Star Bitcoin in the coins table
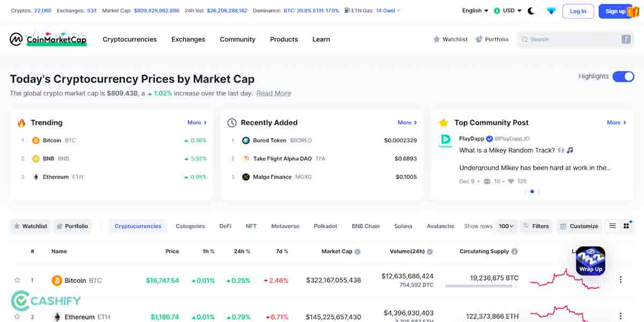The height and width of the screenshot is (322, 644). (18, 280)
